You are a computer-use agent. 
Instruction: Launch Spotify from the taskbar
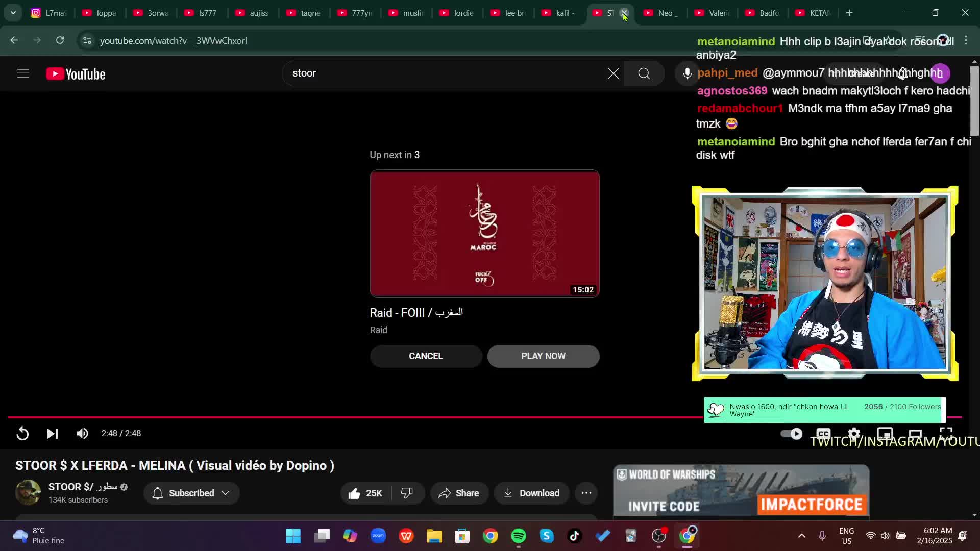pyautogui.click(x=519, y=536)
